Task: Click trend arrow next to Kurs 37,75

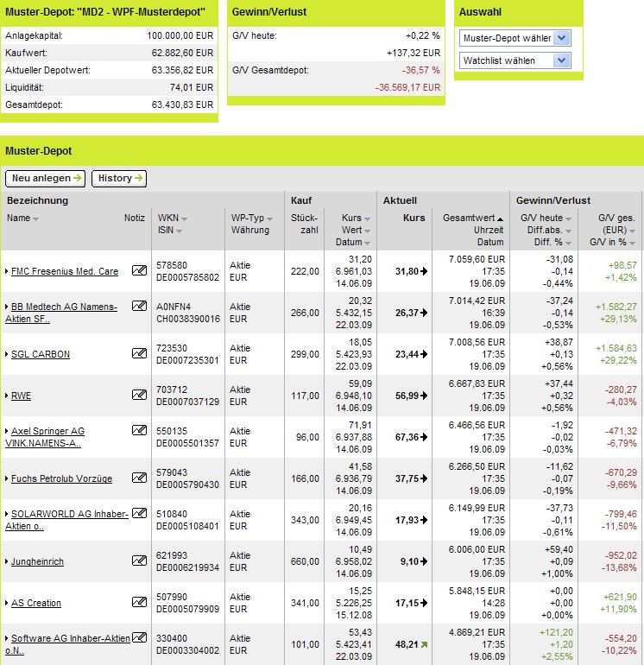Action: pos(424,478)
